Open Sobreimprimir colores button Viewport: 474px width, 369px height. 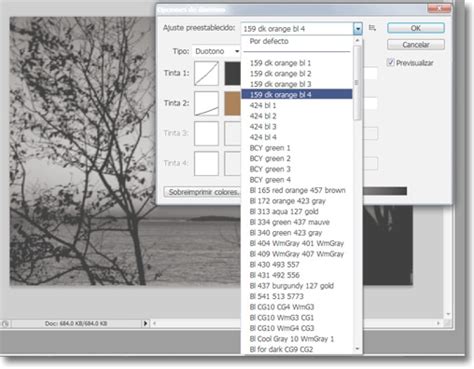tap(203, 192)
